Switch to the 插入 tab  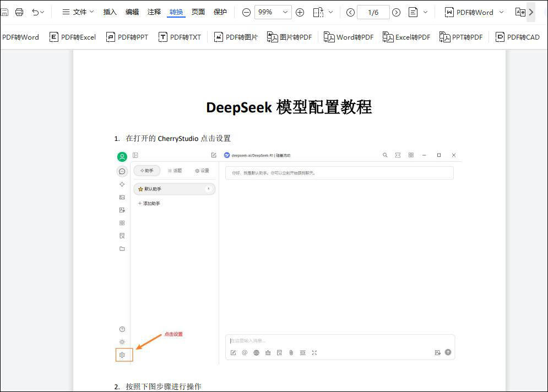(x=110, y=12)
